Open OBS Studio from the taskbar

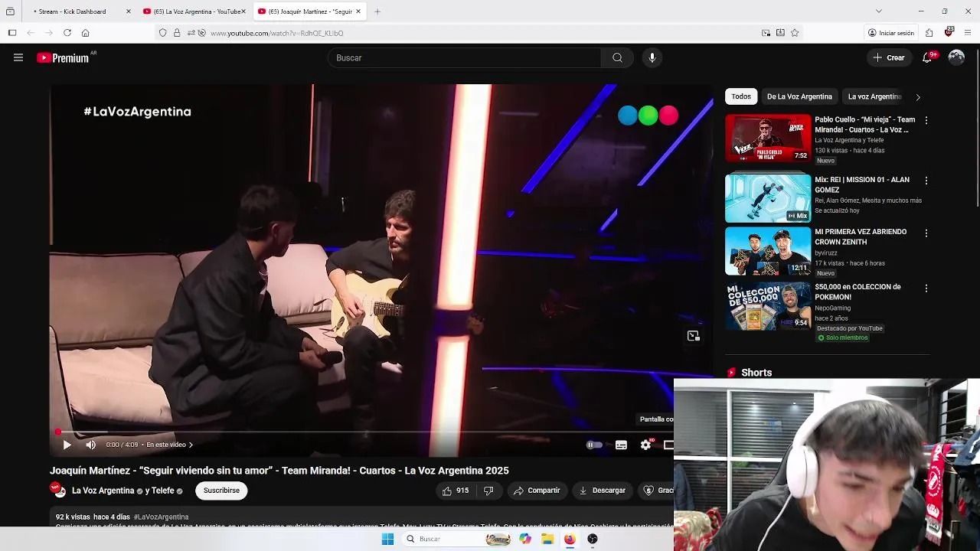pos(593,539)
